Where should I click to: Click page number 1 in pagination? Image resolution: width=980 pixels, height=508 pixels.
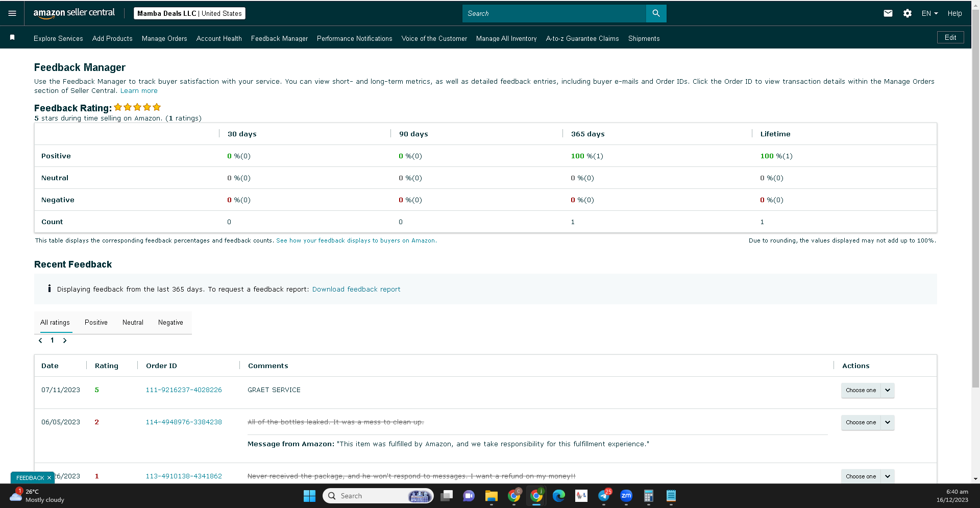pyautogui.click(x=52, y=340)
